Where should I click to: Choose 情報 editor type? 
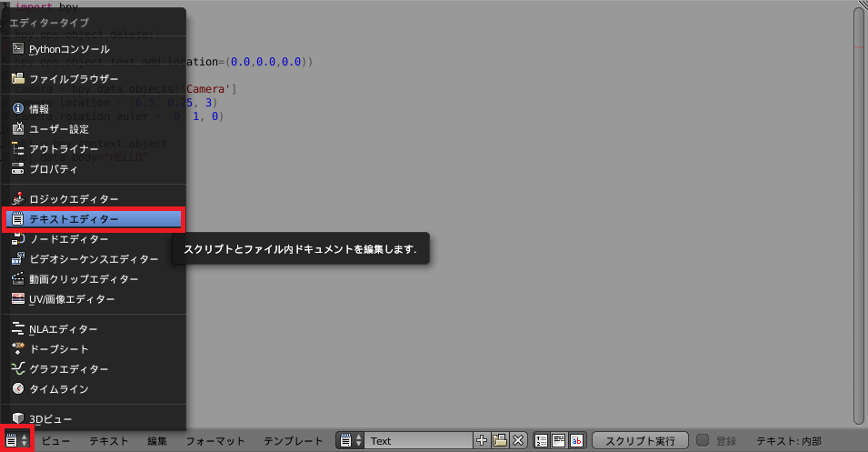point(95,109)
